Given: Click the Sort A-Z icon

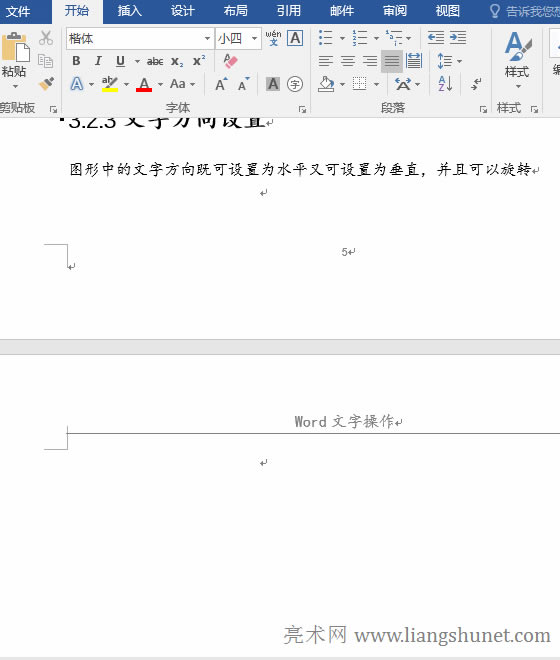Looking at the screenshot, I should (445, 84).
